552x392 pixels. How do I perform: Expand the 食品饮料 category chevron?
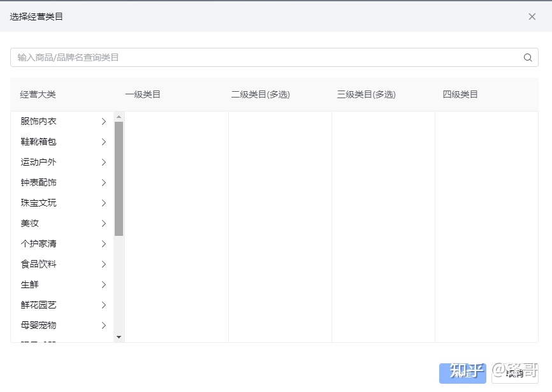tap(104, 264)
